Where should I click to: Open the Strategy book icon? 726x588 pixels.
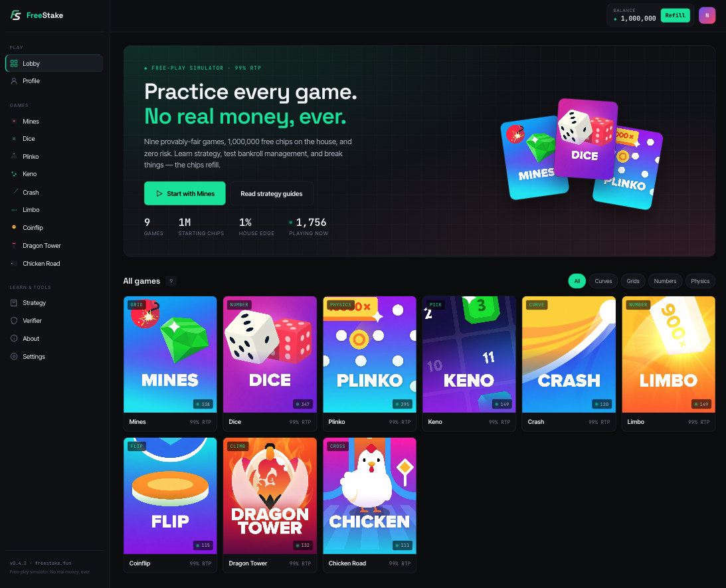point(14,303)
